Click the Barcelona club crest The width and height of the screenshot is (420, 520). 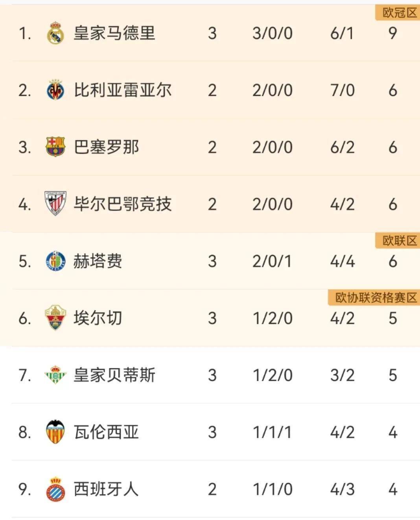(x=55, y=147)
